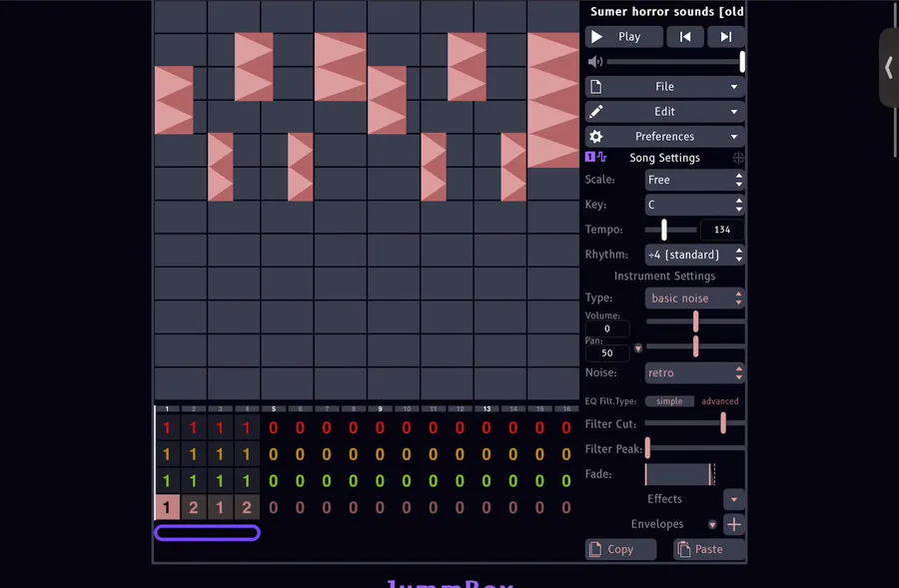Copy the pattern with Copy button
Viewport: 899px width, 588px height.
tap(620, 549)
